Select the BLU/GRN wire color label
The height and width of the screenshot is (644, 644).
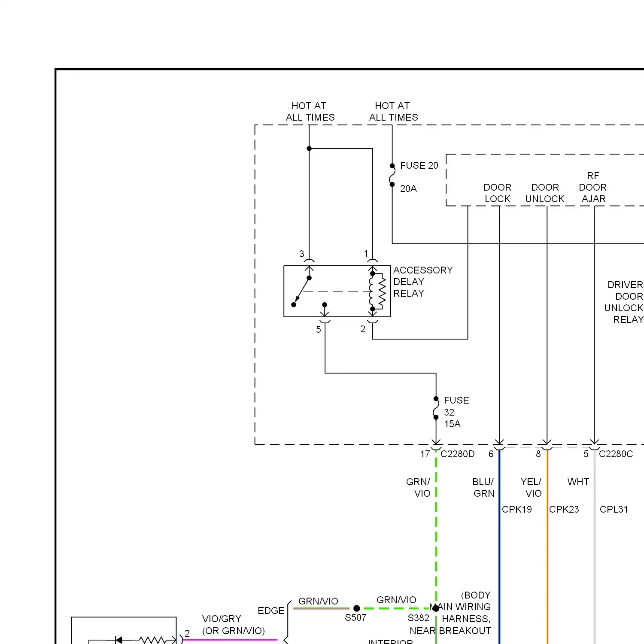pos(483,487)
